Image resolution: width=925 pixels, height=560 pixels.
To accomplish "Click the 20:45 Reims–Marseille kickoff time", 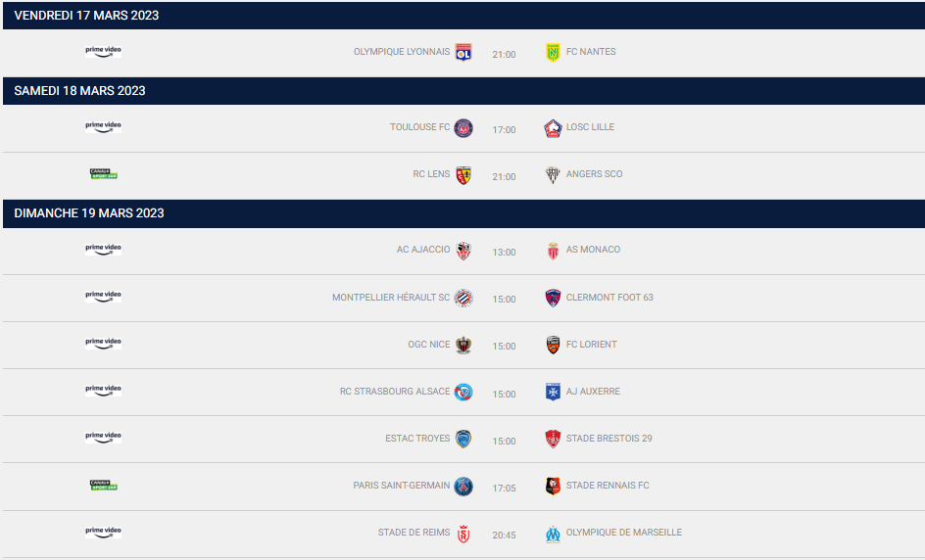I will [x=504, y=535].
